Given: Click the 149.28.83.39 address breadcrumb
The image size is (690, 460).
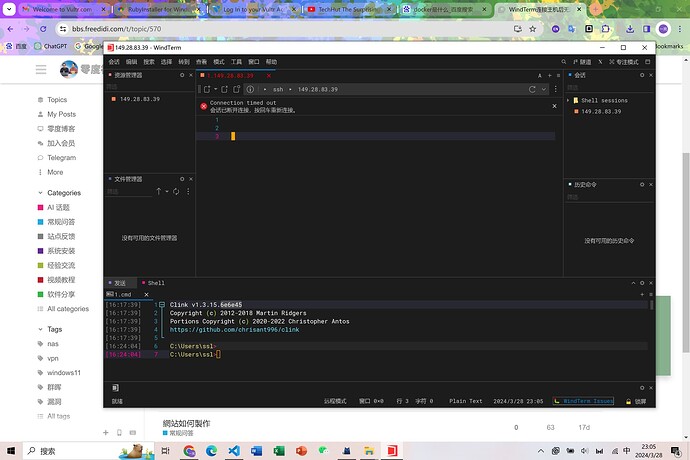Looking at the screenshot, I should coord(318,89).
